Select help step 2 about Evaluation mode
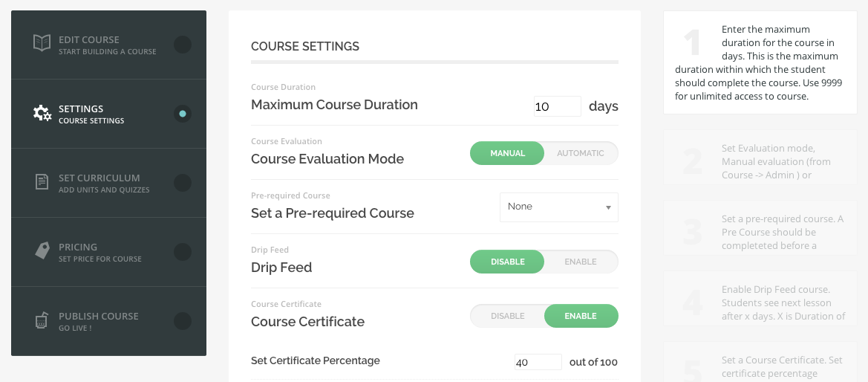This screenshot has width=868, height=382. tap(760, 158)
